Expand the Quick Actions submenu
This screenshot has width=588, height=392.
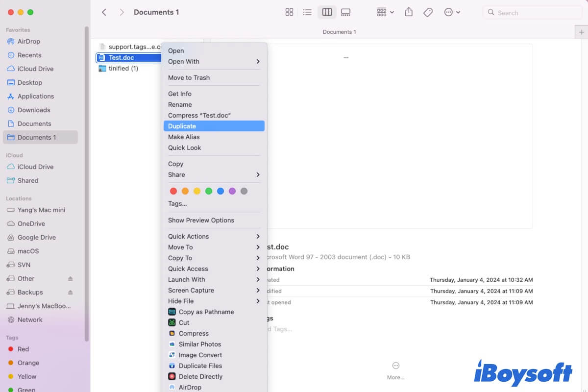click(x=214, y=236)
